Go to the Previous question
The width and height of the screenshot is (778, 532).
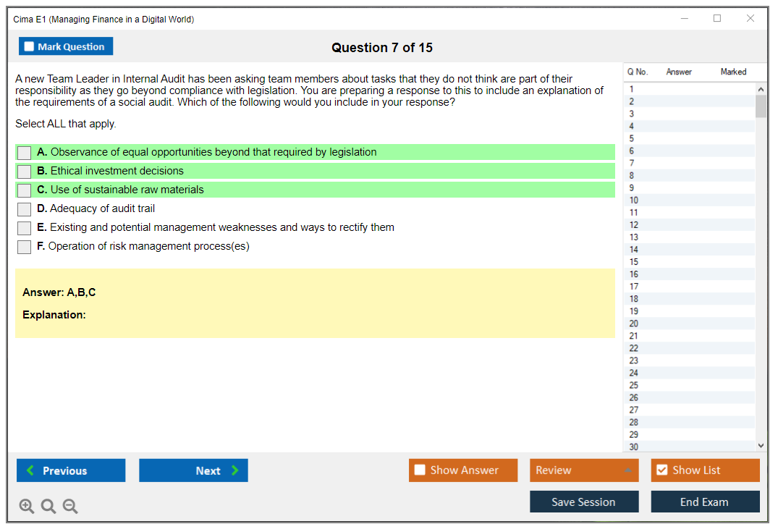coord(71,470)
